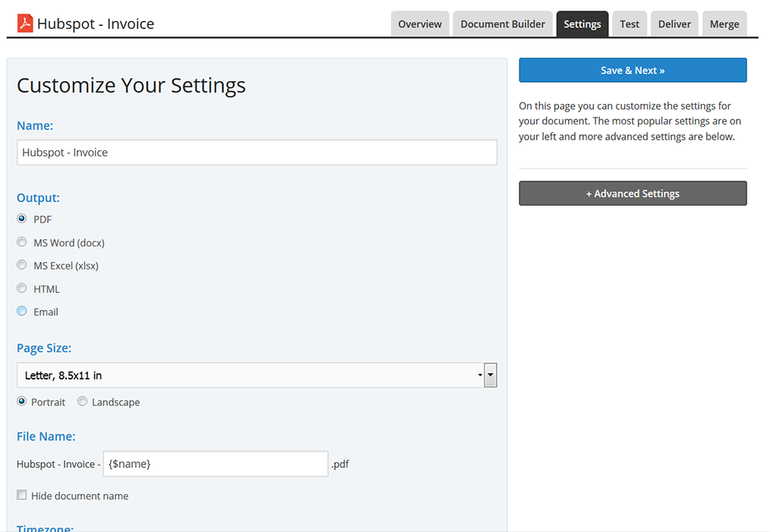The width and height of the screenshot is (770, 532).
Task: Navigate to the Merge tab
Action: point(724,24)
